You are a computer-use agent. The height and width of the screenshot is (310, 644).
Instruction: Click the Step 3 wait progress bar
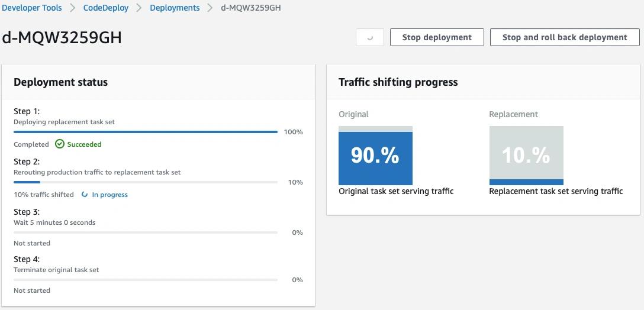click(x=146, y=233)
